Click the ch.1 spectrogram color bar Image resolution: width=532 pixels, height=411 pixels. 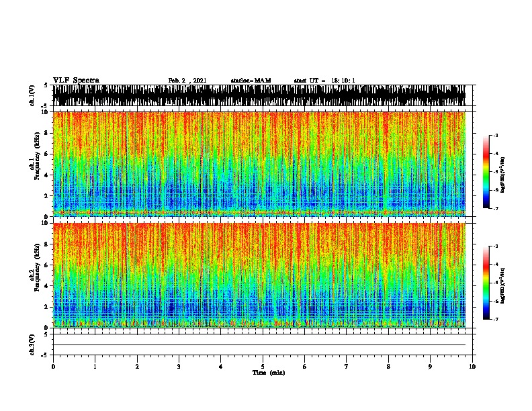point(486,172)
